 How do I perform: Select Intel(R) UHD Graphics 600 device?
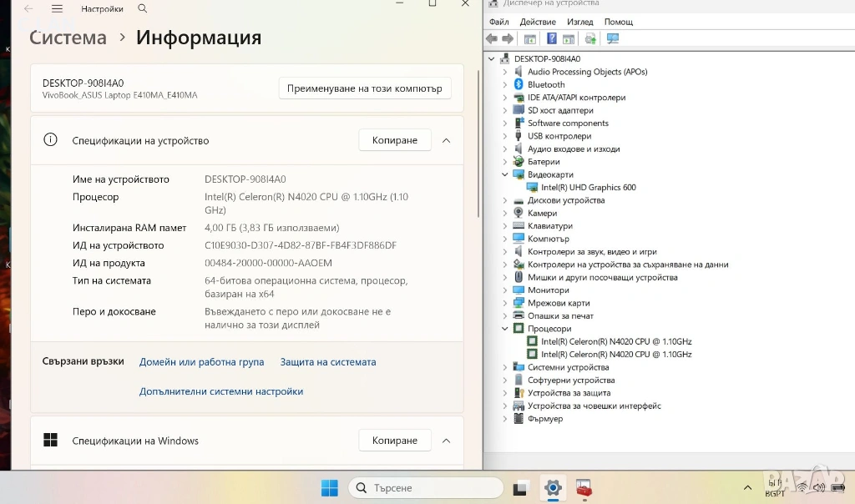click(x=588, y=188)
